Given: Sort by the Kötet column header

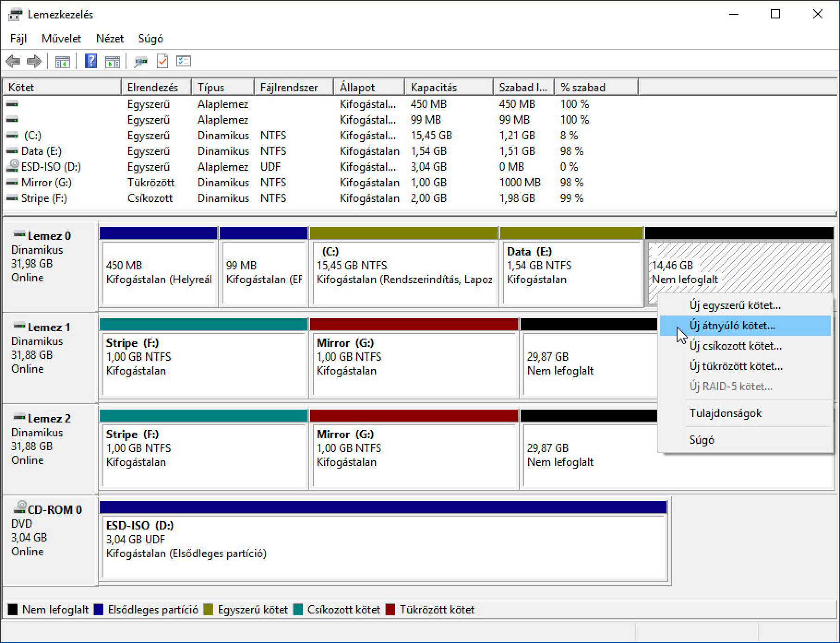Looking at the screenshot, I should point(62,87).
